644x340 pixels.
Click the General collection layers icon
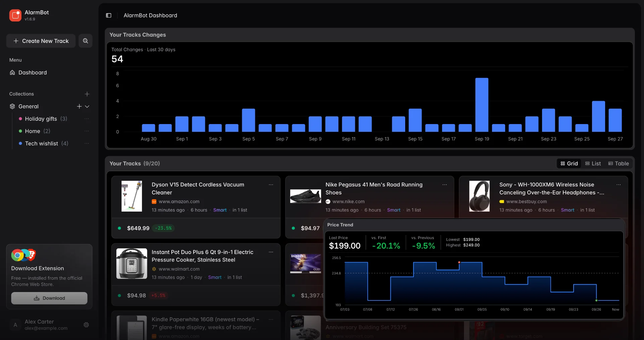tap(12, 106)
